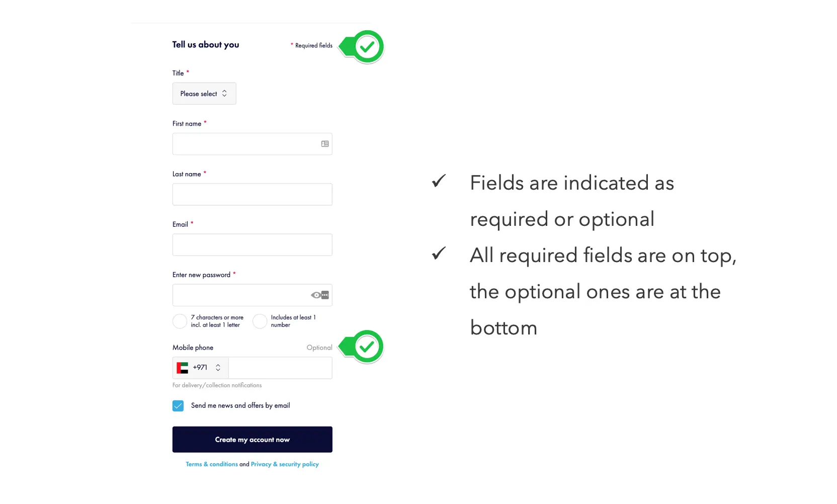Open Privacy & security policy link
Image resolution: width=837 pixels, height=504 pixels.
[x=285, y=464]
